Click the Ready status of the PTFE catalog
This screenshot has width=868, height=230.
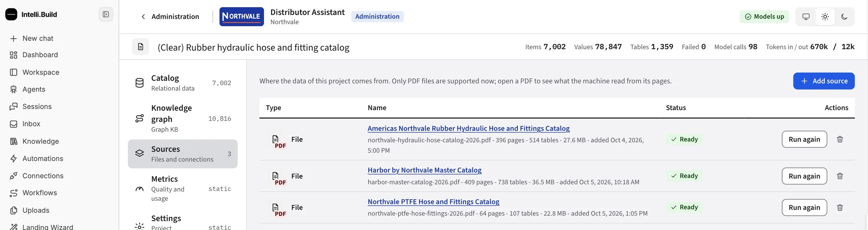click(684, 207)
